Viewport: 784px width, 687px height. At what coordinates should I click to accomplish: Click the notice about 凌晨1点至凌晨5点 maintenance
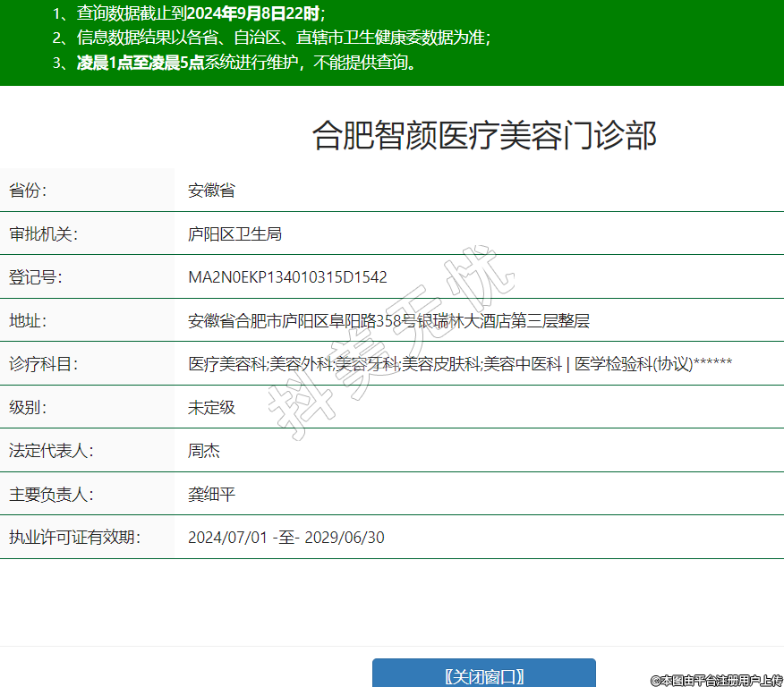pyautogui.click(x=235, y=63)
